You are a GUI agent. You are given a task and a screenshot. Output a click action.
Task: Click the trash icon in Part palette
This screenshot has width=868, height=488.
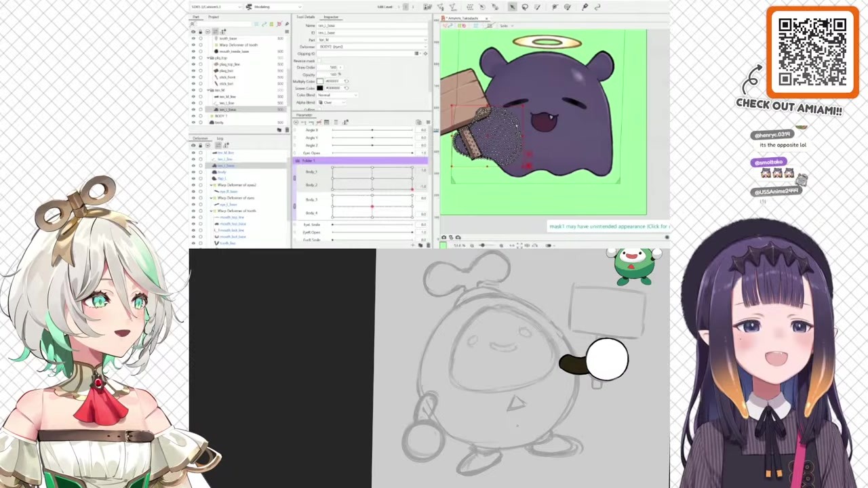(x=285, y=129)
